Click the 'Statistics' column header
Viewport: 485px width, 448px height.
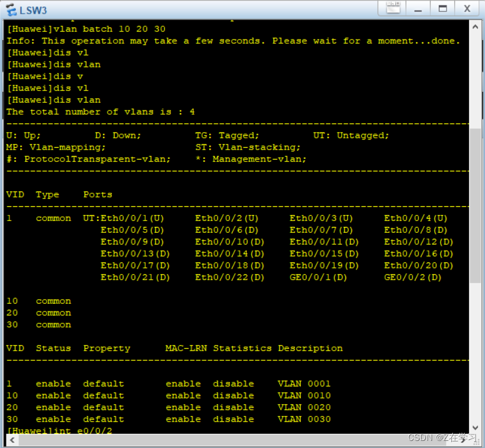point(242,348)
